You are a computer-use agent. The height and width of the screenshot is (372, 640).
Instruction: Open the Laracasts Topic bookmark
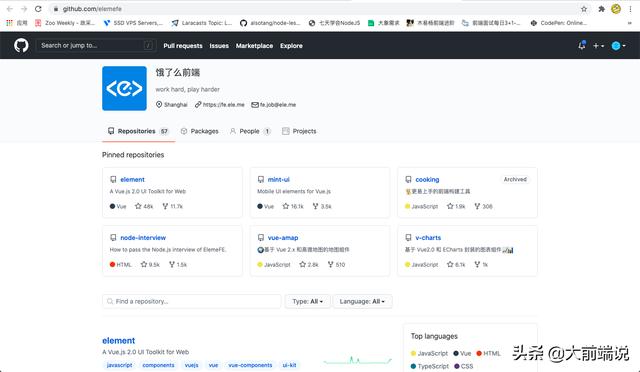point(202,23)
